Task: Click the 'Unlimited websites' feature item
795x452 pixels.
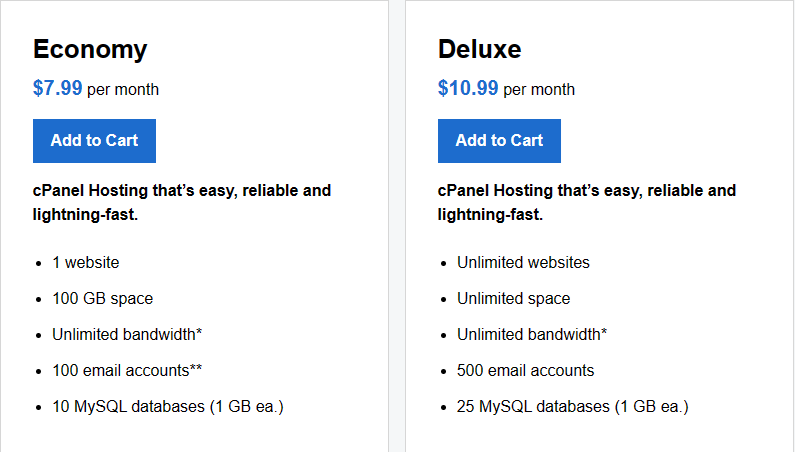Action: click(x=523, y=263)
